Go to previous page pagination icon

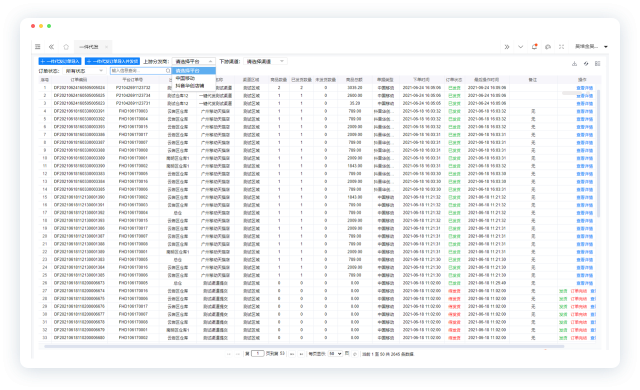(x=238, y=354)
